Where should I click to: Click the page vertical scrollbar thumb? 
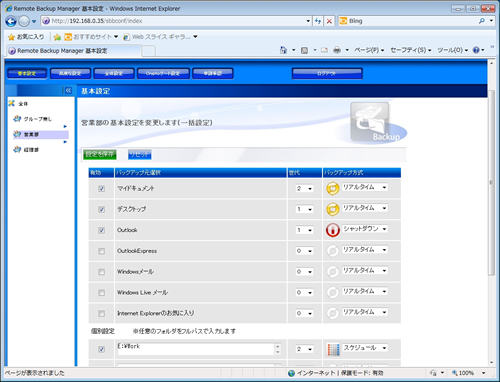click(491, 182)
